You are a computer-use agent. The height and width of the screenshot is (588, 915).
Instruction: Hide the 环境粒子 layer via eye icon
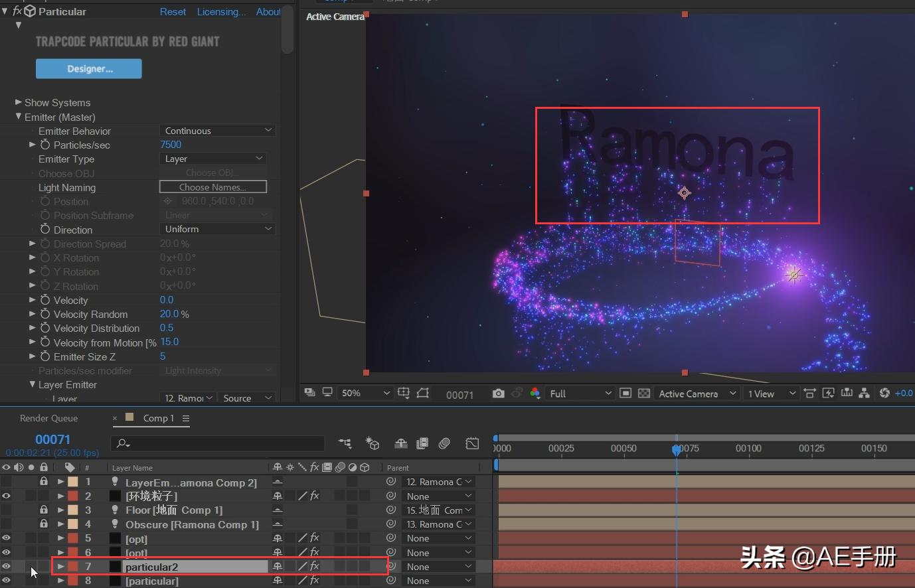(x=6, y=496)
